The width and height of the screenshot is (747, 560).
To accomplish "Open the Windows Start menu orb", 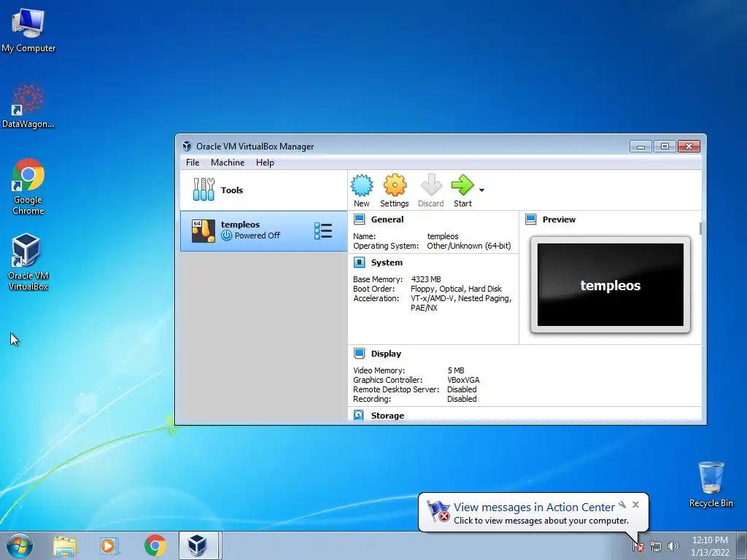I will click(20, 545).
